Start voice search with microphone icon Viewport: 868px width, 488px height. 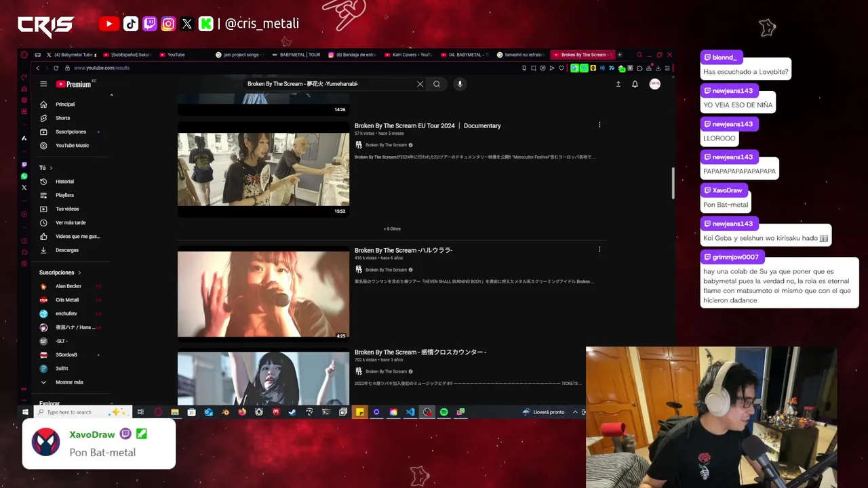[x=460, y=84]
